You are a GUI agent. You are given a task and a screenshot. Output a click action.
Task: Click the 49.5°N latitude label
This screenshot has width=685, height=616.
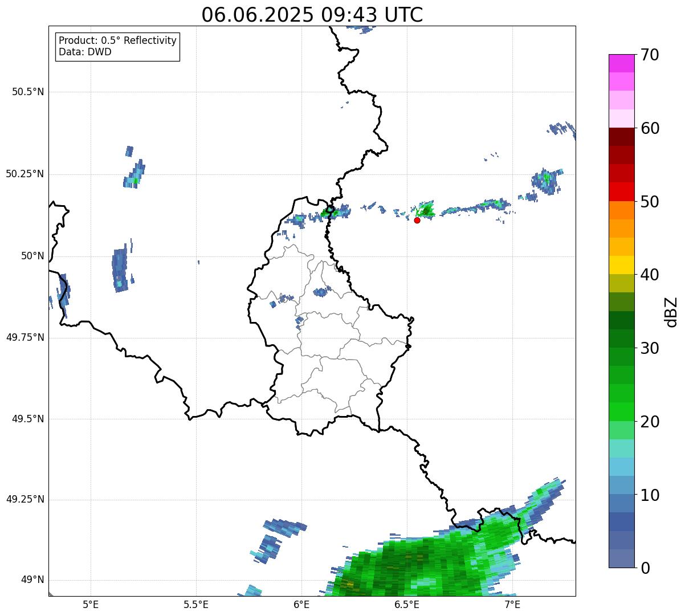[28, 419]
